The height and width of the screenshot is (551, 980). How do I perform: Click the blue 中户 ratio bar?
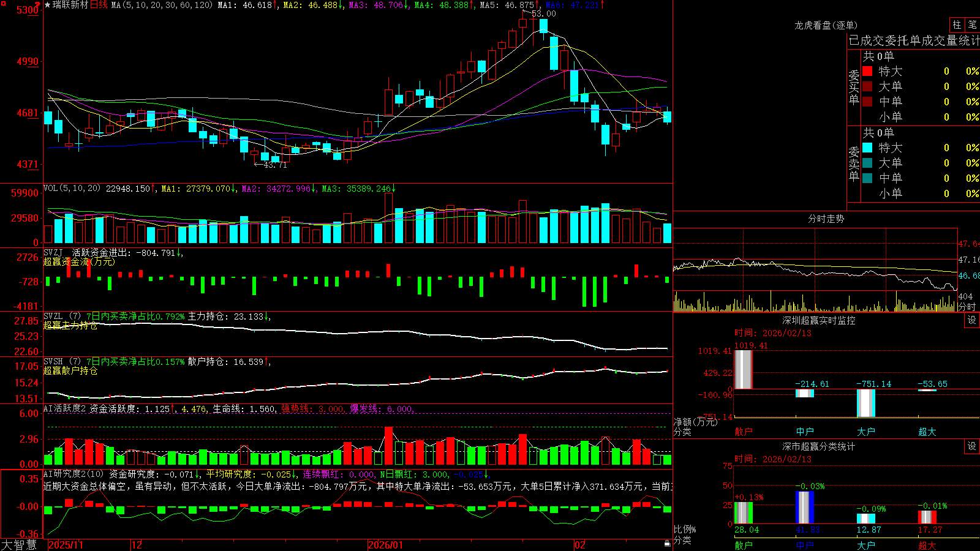pyautogui.click(x=805, y=507)
